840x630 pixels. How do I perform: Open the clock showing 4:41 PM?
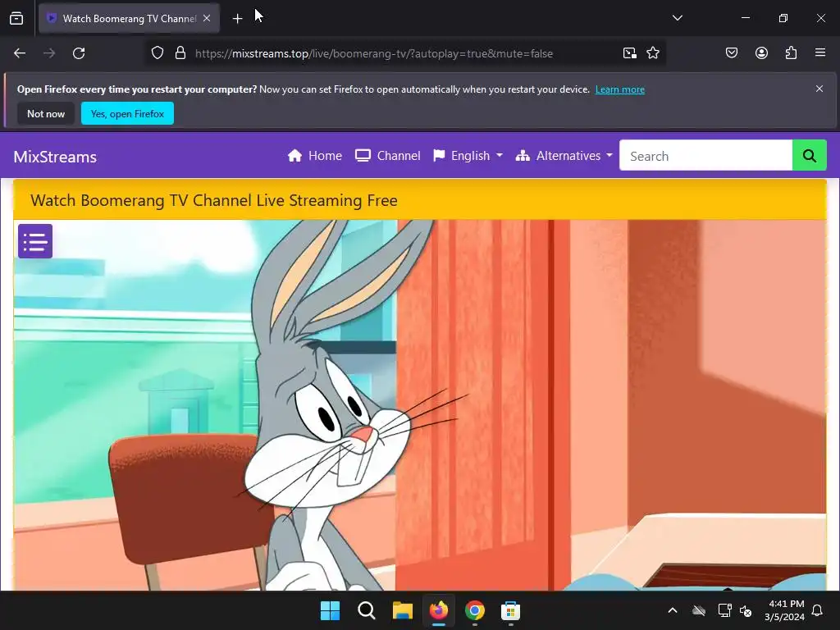point(784,610)
